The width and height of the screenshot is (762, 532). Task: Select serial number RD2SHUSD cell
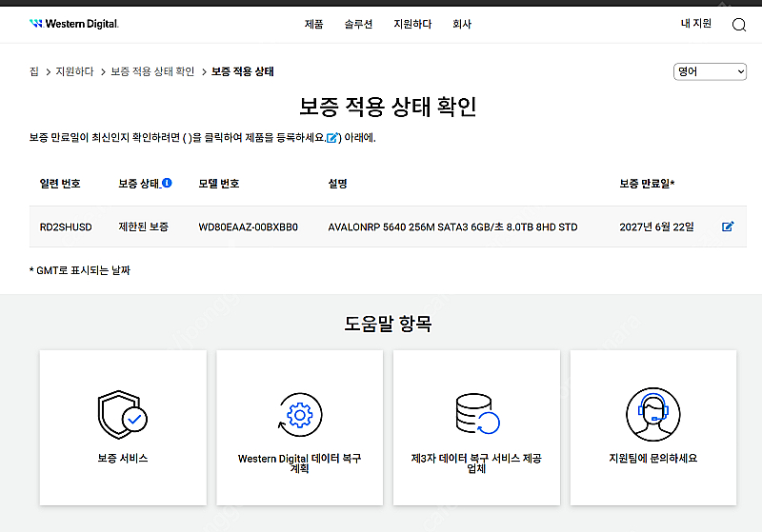pos(66,227)
